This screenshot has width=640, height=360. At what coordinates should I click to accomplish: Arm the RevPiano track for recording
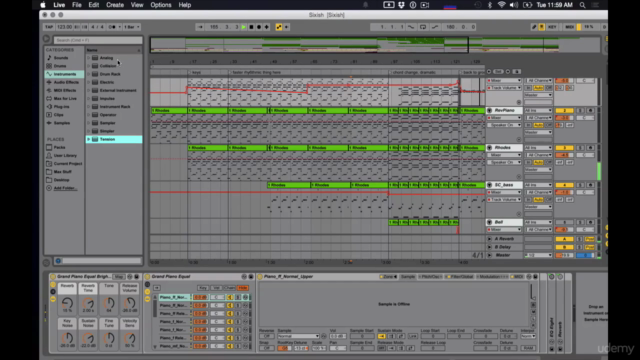tap(590, 111)
